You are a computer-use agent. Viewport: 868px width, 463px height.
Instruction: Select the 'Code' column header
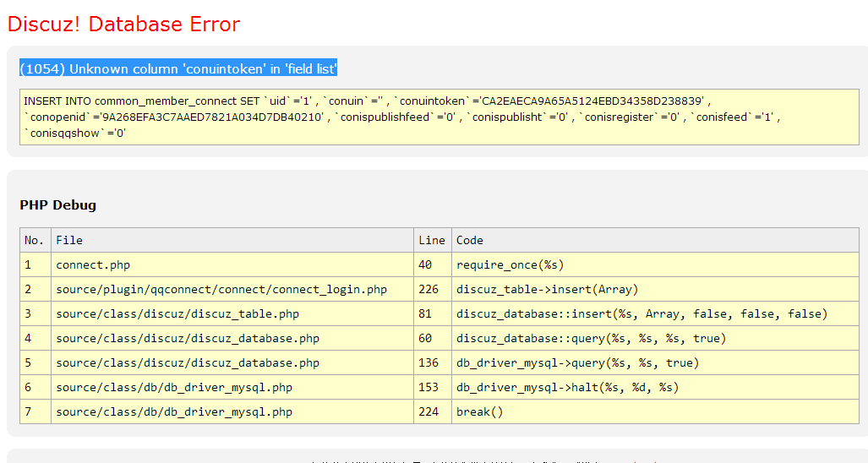[x=470, y=240]
